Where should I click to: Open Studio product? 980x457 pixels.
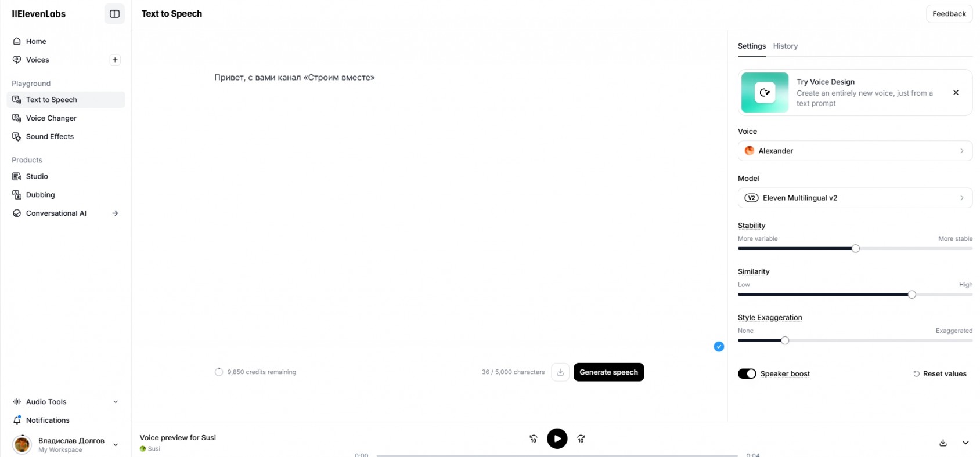coord(66,176)
